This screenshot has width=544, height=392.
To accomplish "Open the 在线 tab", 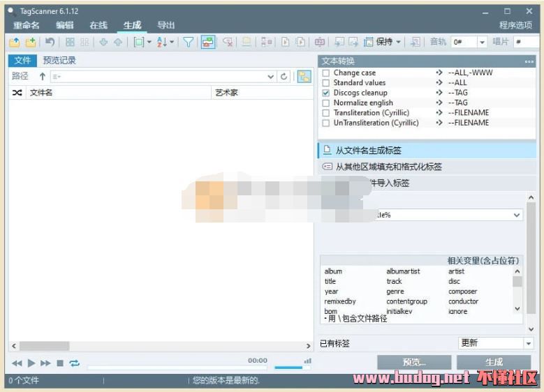I will (98, 25).
